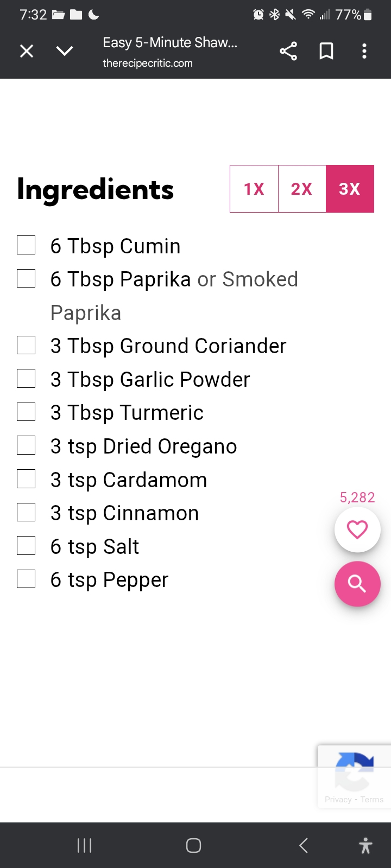Open the accessibility icon in navigation bar
The width and height of the screenshot is (391, 868).
(366, 845)
